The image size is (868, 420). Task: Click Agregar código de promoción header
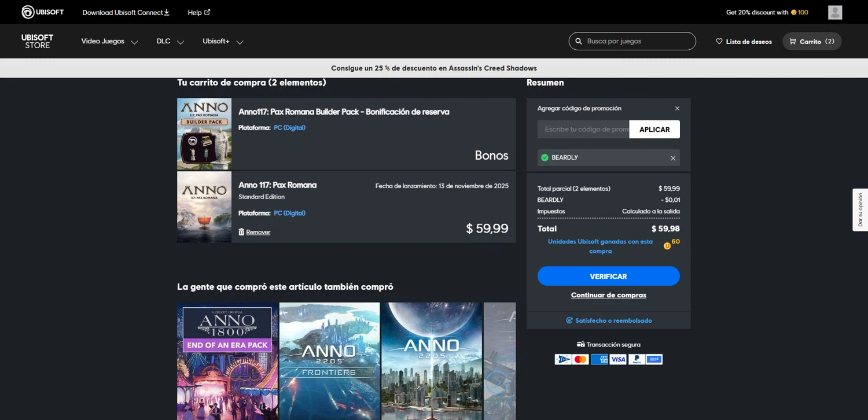click(x=579, y=108)
